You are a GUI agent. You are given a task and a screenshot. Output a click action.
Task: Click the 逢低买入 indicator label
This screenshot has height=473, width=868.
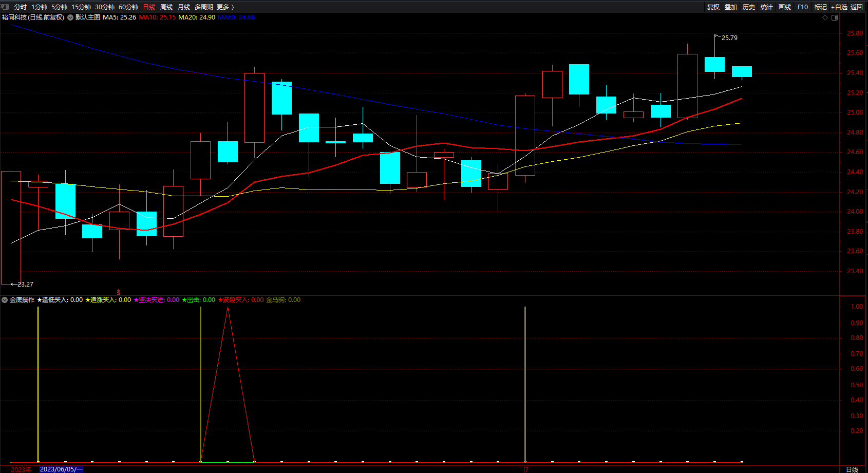[60, 300]
